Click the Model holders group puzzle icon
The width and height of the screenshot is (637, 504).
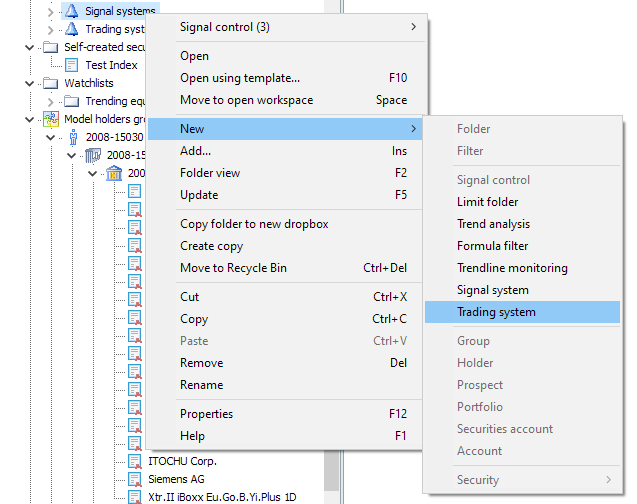pos(50,119)
